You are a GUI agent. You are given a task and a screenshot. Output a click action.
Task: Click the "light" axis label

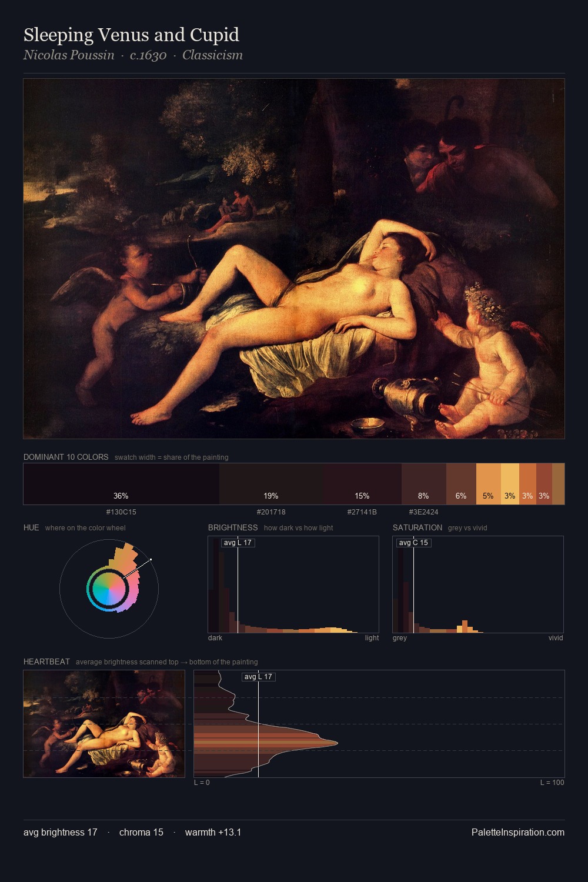372,638
